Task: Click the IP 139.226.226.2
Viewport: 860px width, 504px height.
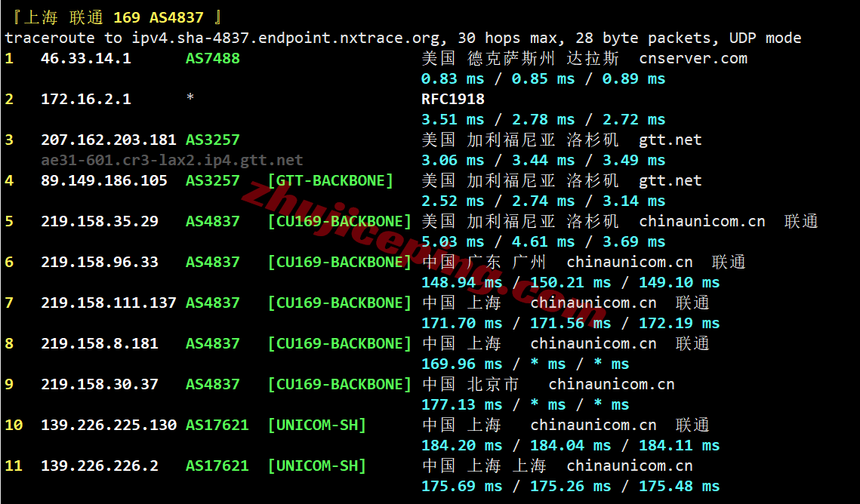Action: 100,466
